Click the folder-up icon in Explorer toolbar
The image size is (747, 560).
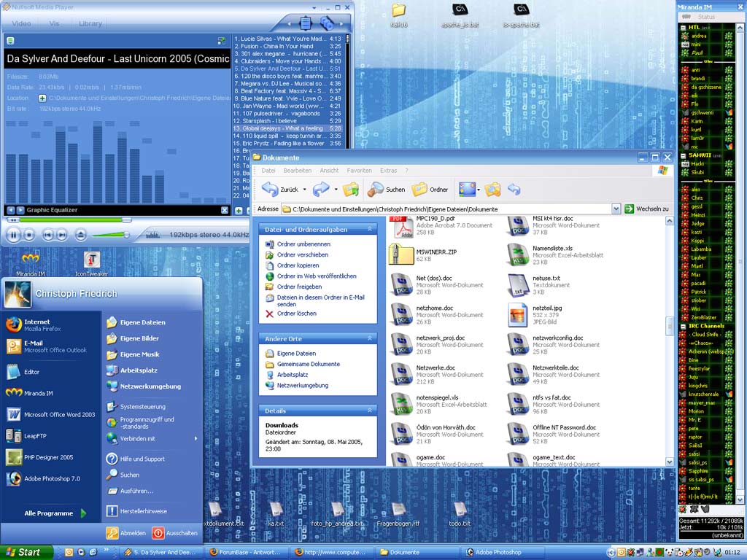(351, 190)
